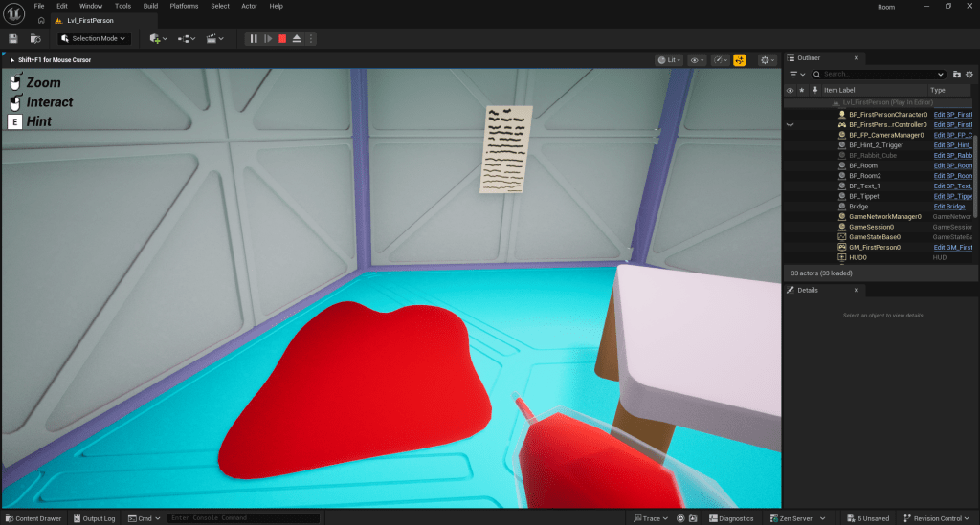Screen dimensions: 980x525
Task: Click the eye visibility column header
Action: click(791, 90)
